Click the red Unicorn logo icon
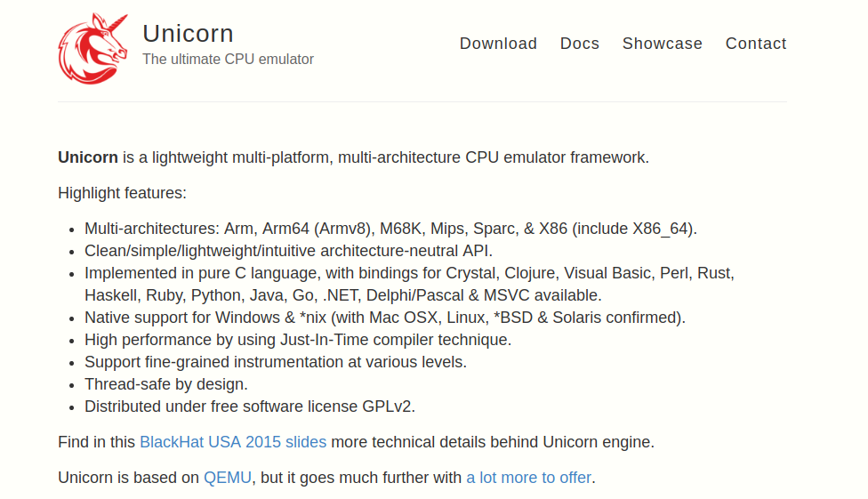 coord(92,49)
